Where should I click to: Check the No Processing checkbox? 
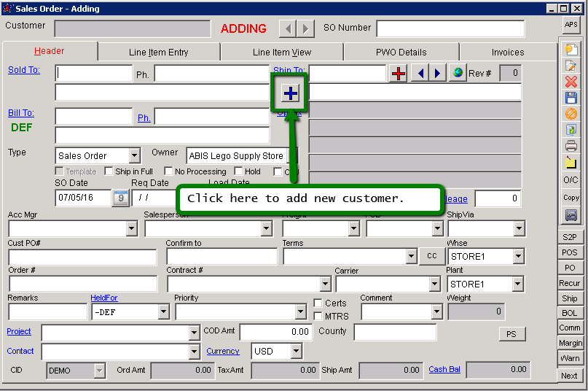(168, 171)
